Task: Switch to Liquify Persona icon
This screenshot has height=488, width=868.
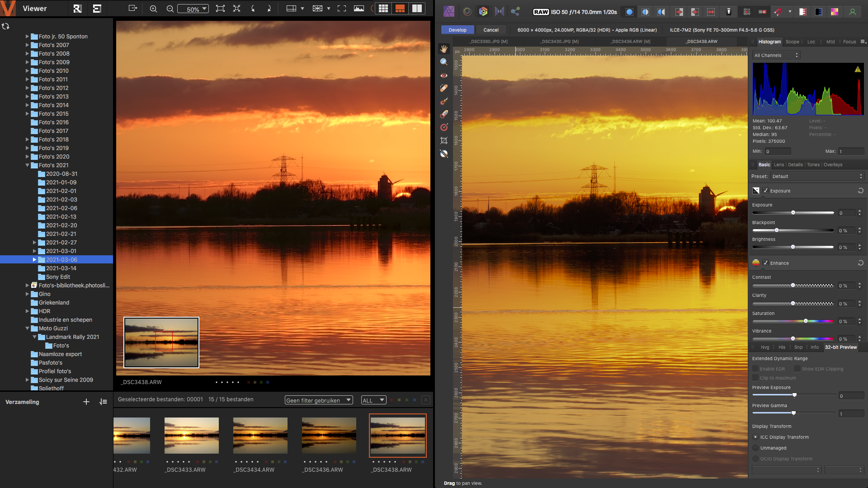Action: (x=467, y=12)
